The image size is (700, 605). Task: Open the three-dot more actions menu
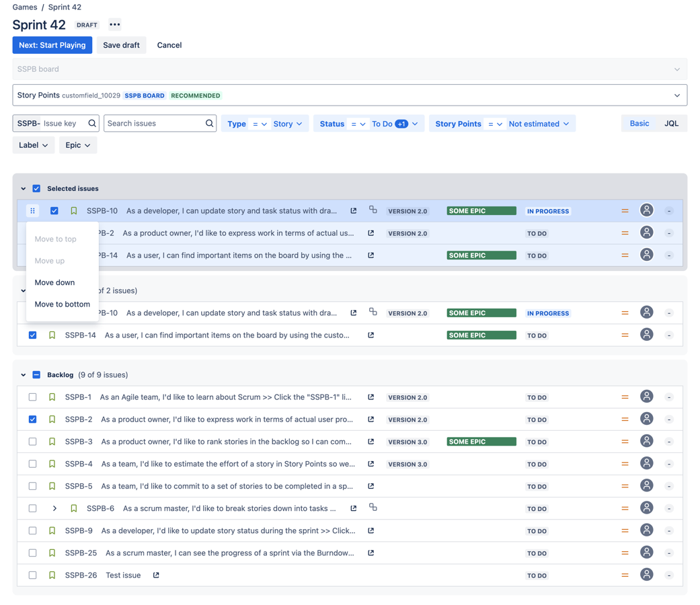(115, 25)
